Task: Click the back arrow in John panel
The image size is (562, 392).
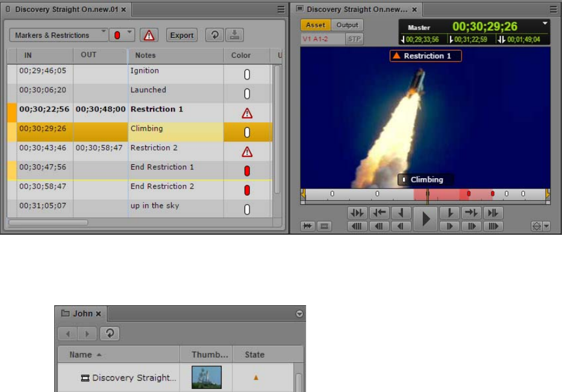Action: [x=67, y=334]
